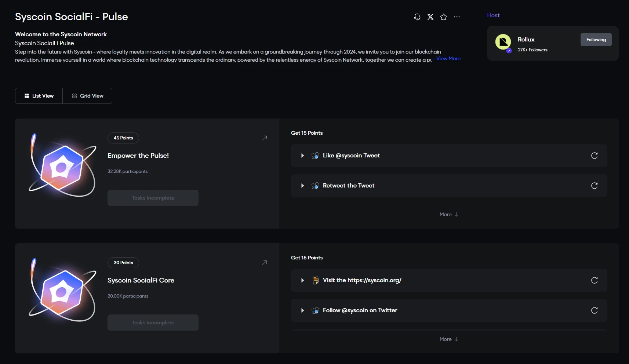
Task: Refresh the Retweet the Tweet task
Action: 594,186
